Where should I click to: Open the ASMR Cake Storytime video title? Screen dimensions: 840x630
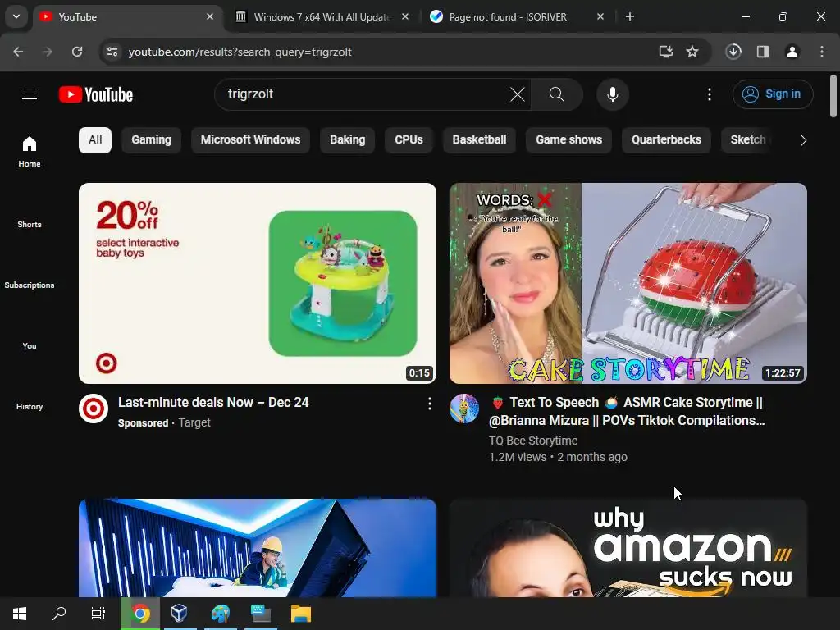tap(626, 412)
